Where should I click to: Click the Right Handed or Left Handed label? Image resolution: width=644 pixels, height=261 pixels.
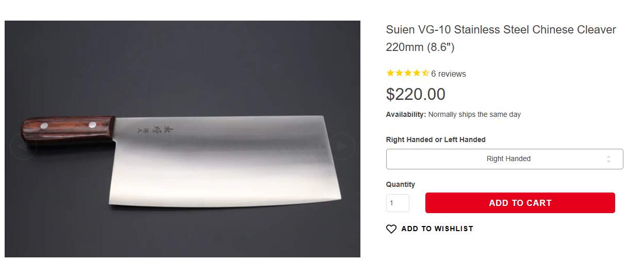coord(436,140)
